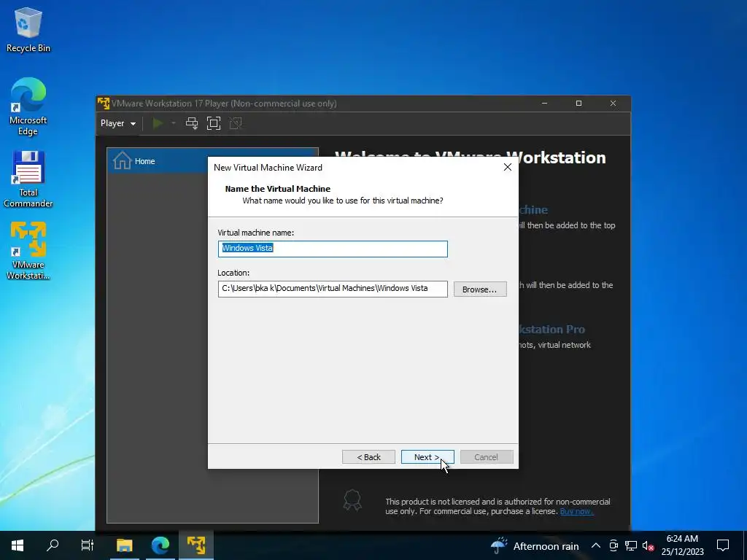This screenshot has width=747, height=560.
Task: Open the notification center icon
Action: 723,545
